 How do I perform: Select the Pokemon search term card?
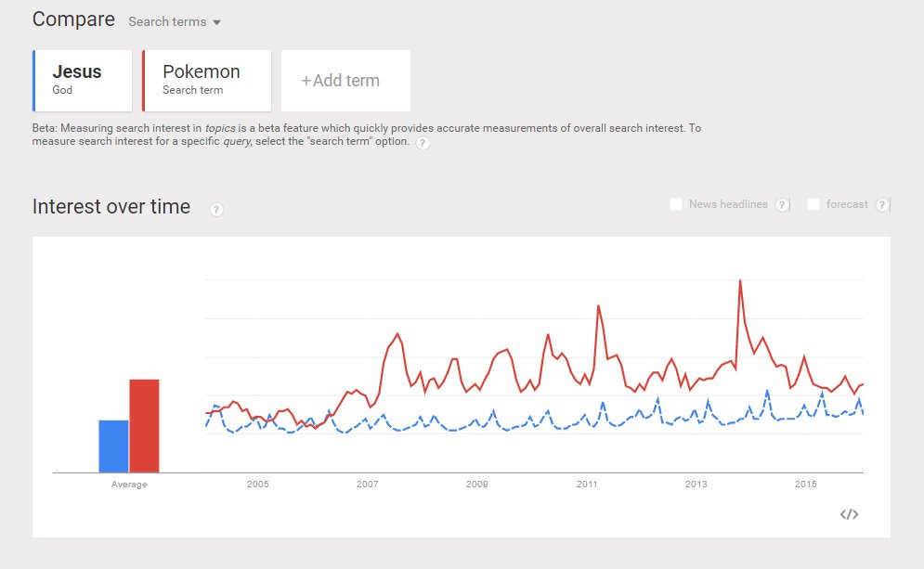tap(207, 81)
